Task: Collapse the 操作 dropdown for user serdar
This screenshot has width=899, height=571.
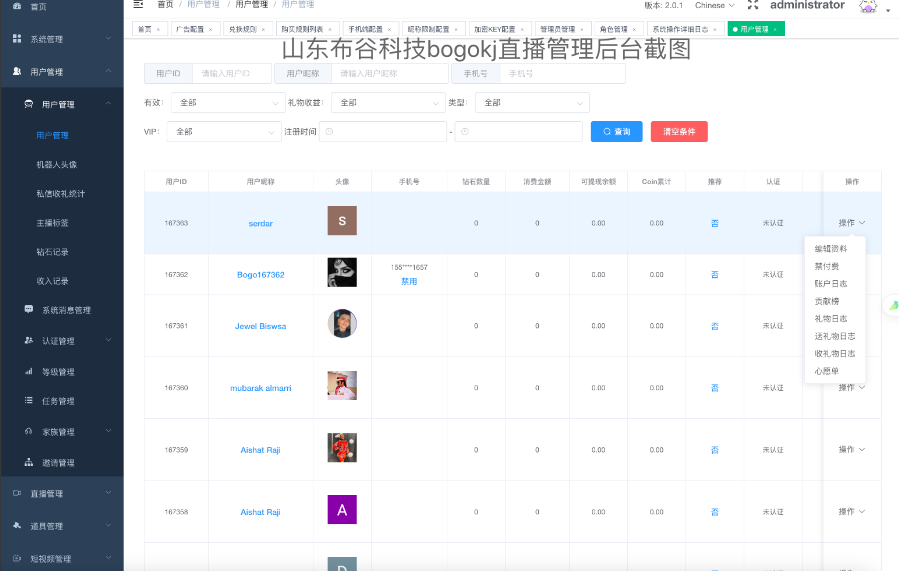Action: 852,223
